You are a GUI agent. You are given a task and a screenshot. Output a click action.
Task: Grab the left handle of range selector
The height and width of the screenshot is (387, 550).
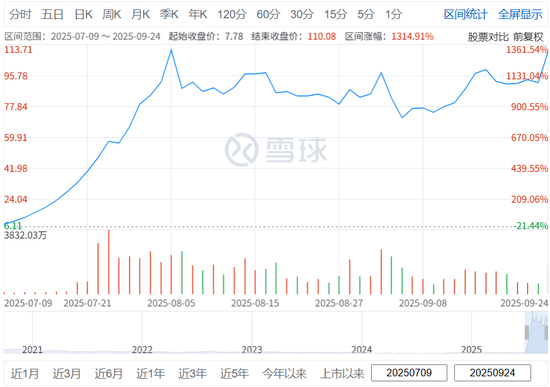tap(526, 333)
